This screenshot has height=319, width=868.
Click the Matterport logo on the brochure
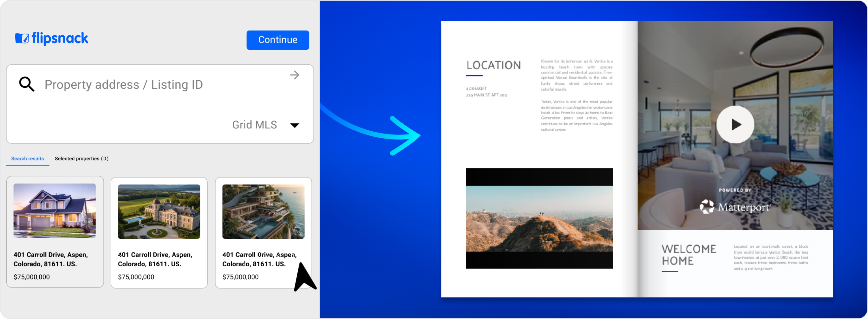point(735,207)
